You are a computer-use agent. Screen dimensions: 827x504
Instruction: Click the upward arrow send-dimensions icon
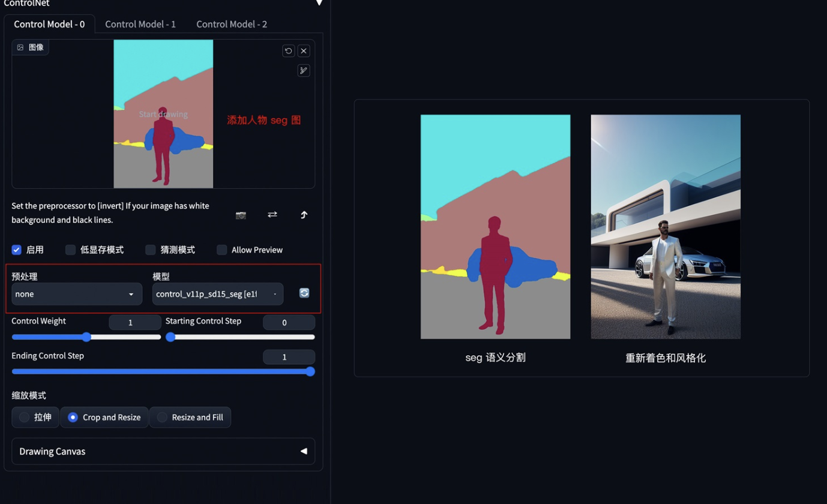pos(304,215)
